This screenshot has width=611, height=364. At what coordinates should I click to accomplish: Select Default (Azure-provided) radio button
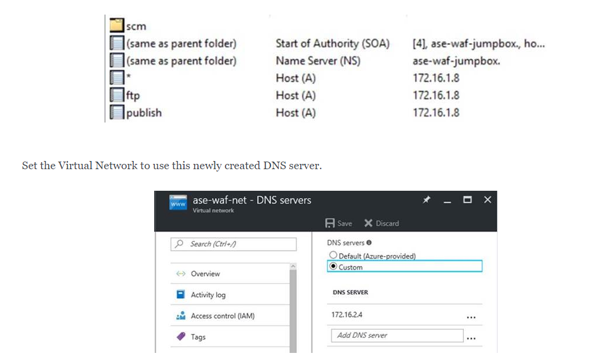333,255
